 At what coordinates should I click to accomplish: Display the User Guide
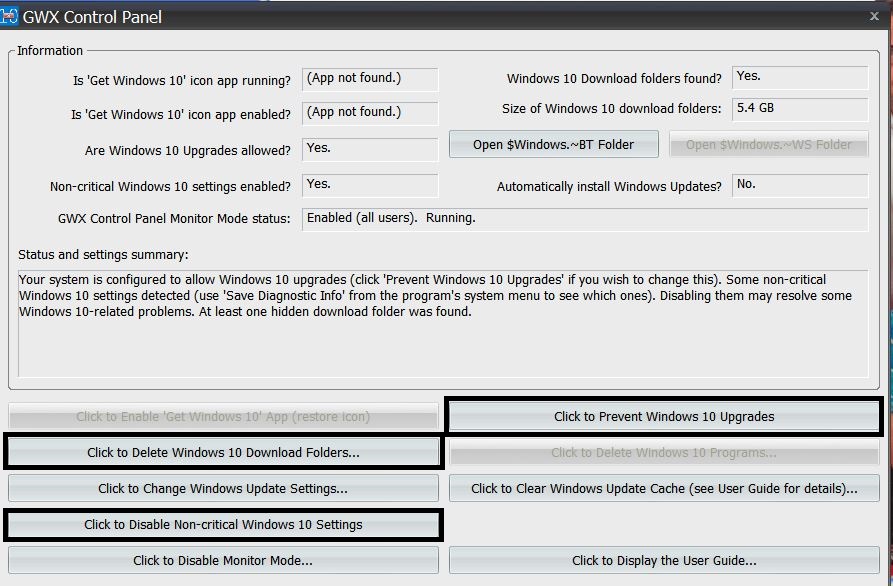click(664, 560)
